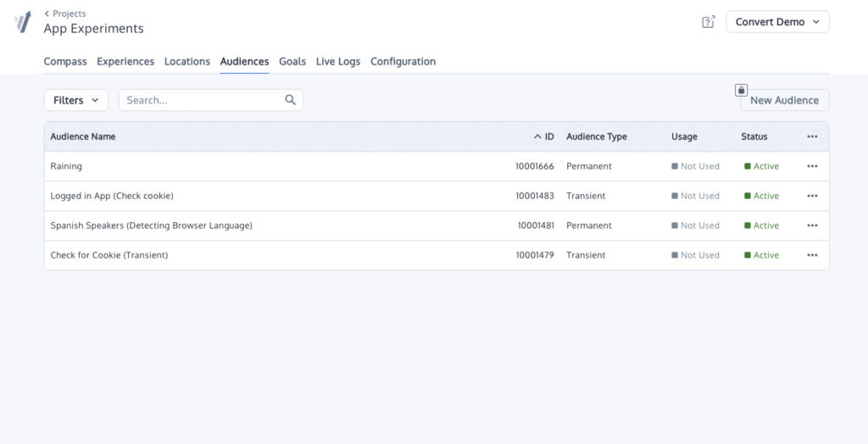The width and height of the screenshot is (868, 444).
Task: Open the Convert Demo account dropdown
Action: 777,22
